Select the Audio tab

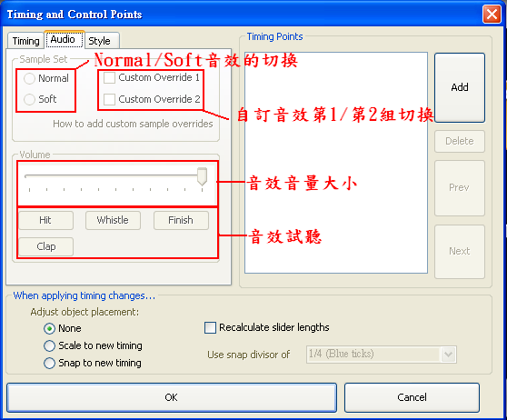pos(64,39)
